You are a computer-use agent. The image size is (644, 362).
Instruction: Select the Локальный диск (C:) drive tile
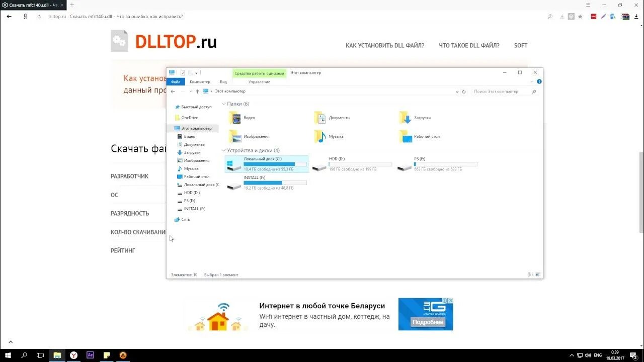pos(267,164)
